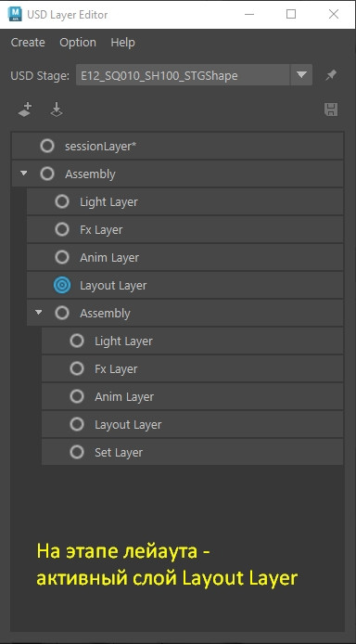Select the nested Fx Layer name
This screenshot has height=644, width=356.
116,368
